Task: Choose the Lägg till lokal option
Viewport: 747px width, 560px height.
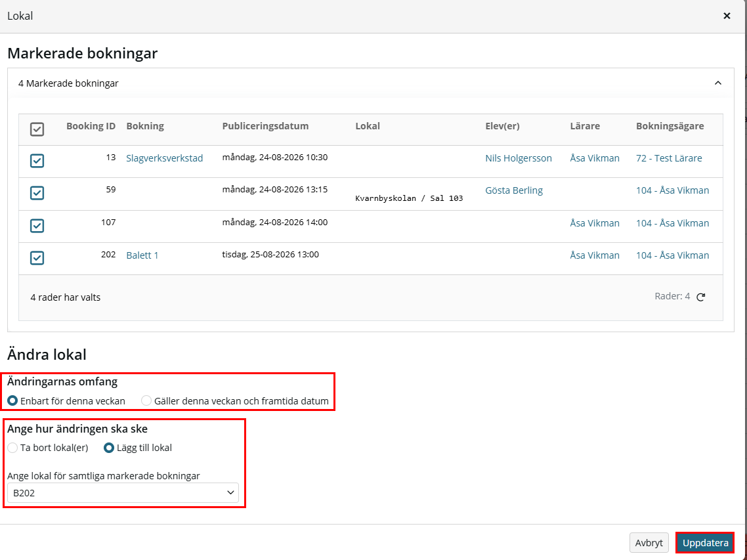Action: click(x=109, y=448)
